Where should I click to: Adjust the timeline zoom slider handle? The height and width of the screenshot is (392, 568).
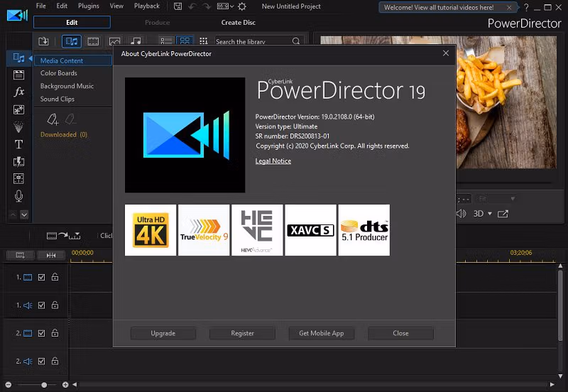pos(44,385)
